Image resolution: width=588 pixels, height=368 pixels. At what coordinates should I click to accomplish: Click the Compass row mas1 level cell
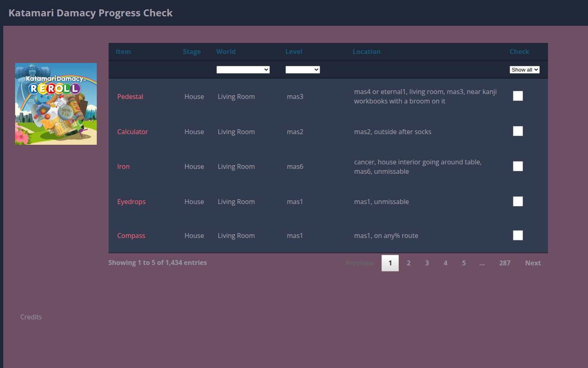pyautogui.click(x=295, y=236)
